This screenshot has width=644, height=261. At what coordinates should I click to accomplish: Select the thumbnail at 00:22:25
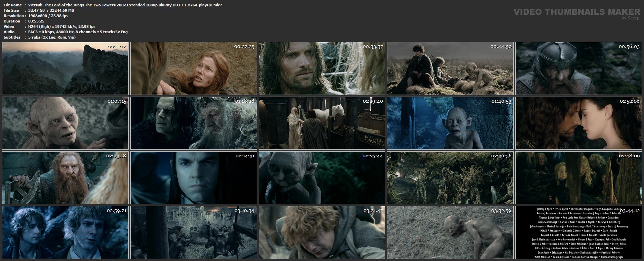click(194, 68)
